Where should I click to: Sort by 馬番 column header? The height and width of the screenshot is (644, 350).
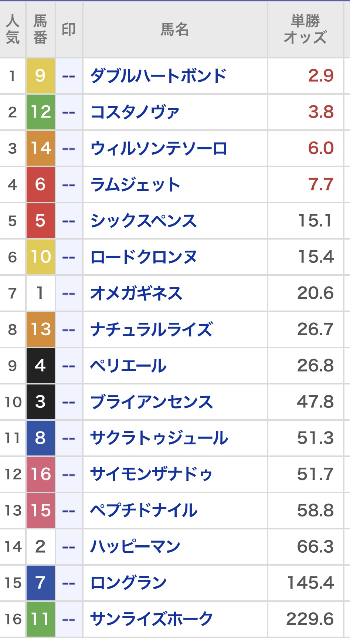tap(40, 30)
